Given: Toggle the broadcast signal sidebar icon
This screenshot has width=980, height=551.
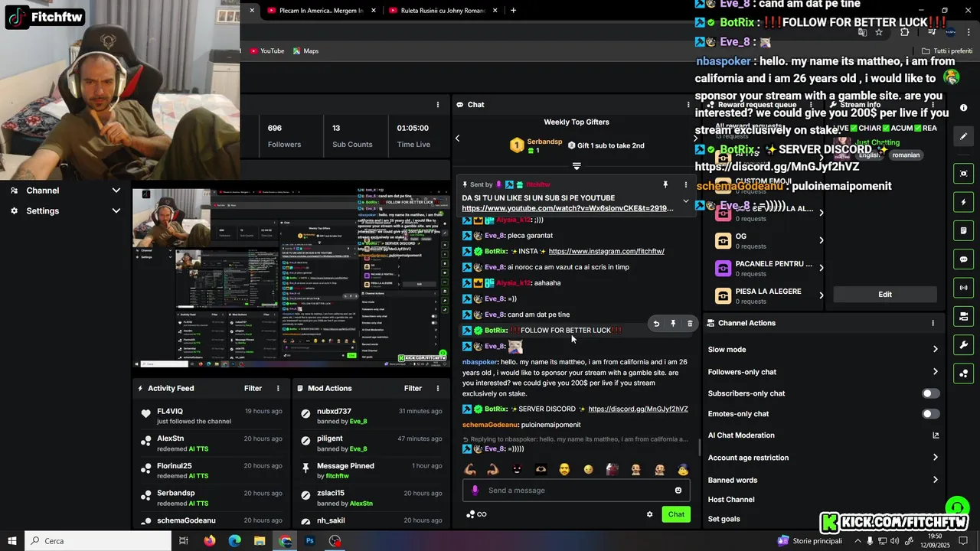Looking at the screenshot, I should [964, 288].
